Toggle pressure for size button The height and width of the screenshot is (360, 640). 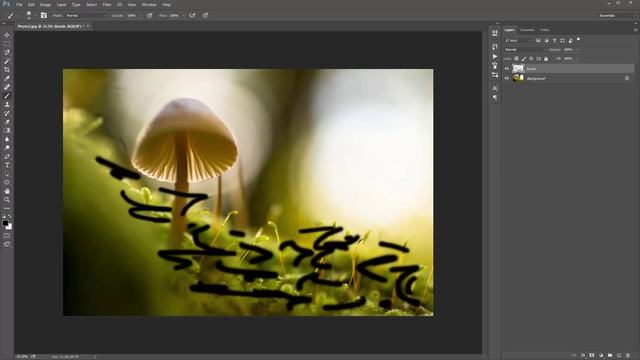click(205, 16)
